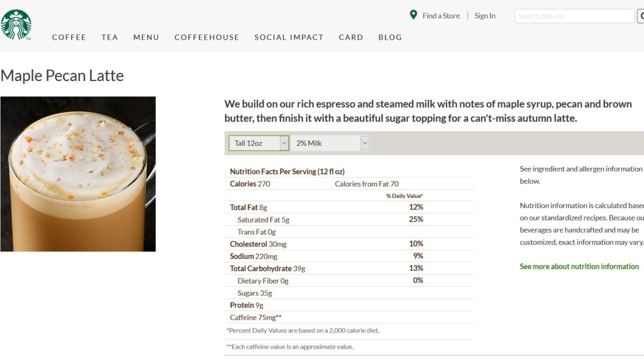Visit the BLOG navigation item
This screenshot has height=362, width=644.
point(390,38)
